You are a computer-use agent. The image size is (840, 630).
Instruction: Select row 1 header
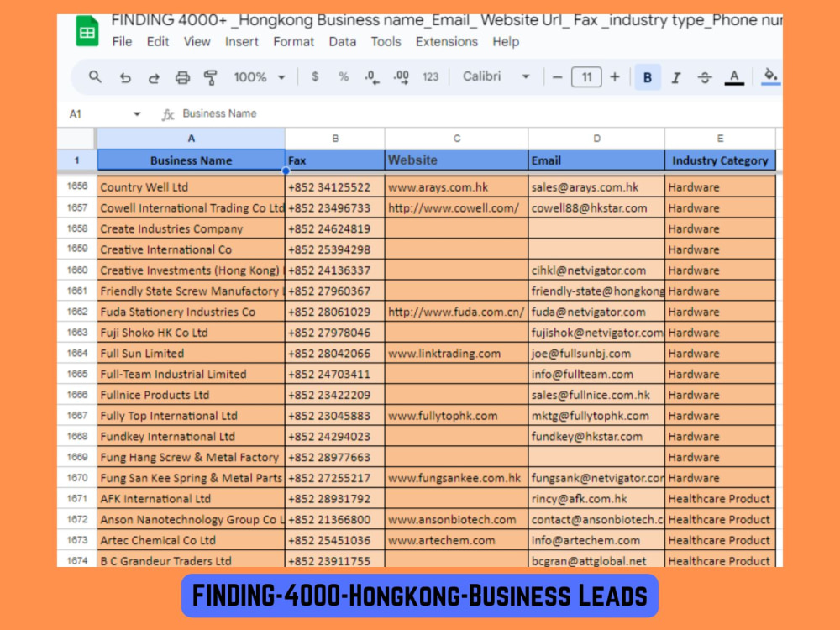[x=76, y=160]
